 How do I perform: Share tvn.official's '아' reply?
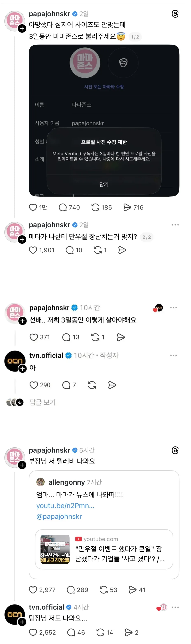(112, 385)
